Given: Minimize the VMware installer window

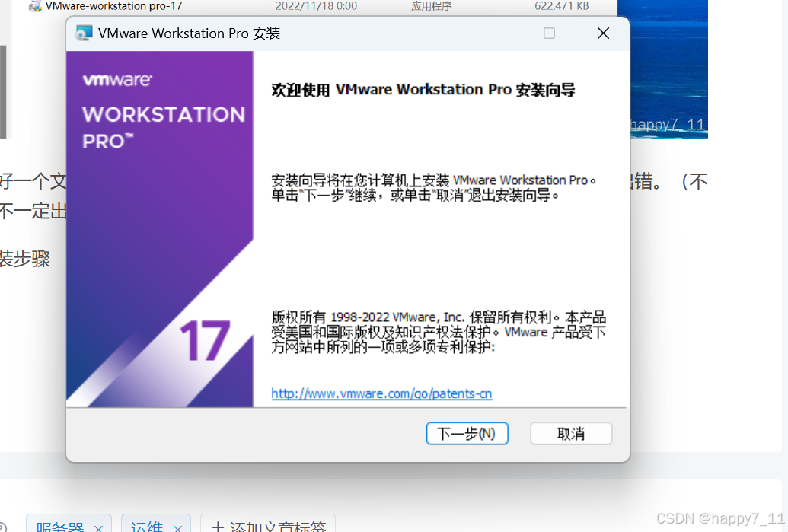Looking at the screenshot, I should tap(496, 33).
